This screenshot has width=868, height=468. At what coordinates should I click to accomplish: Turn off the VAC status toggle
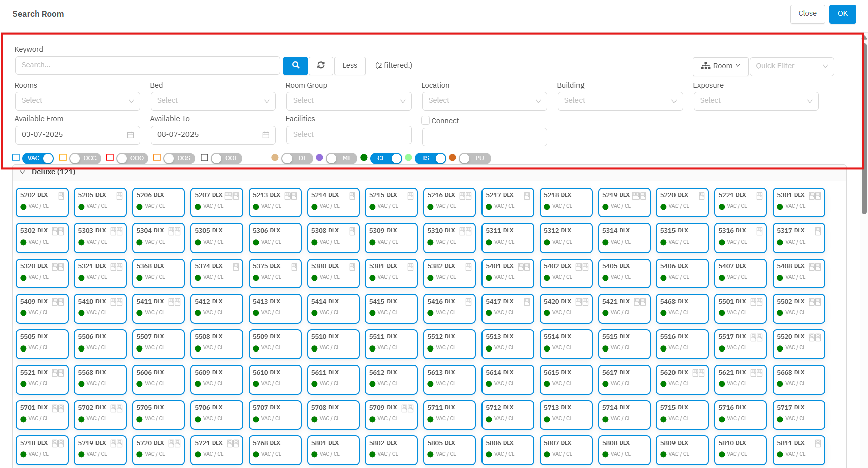[38, 158]
